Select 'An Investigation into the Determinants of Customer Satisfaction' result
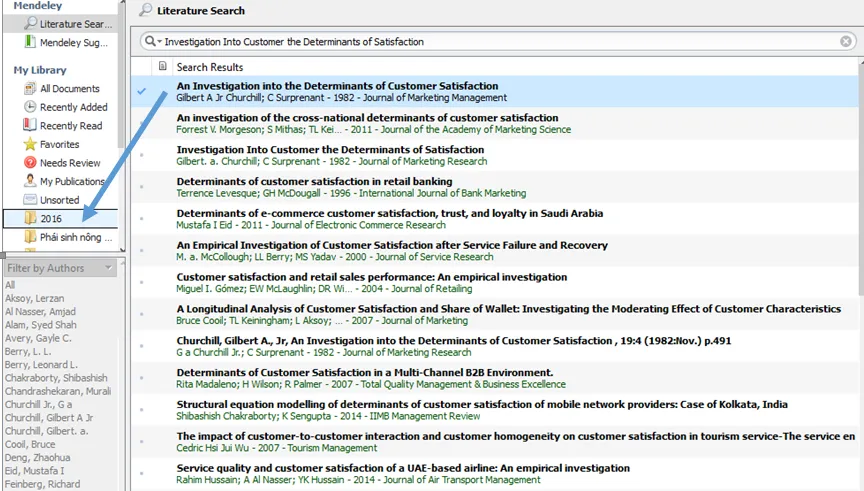 coord(495,91)
